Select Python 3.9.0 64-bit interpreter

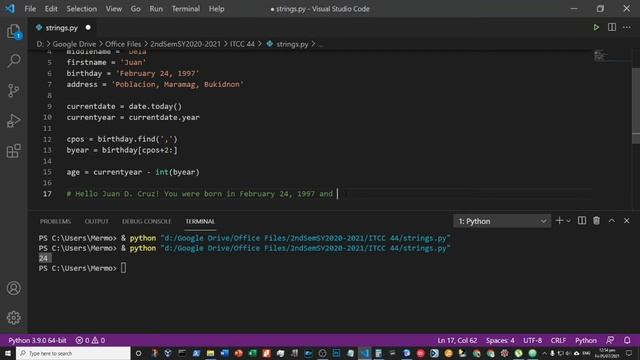click(37, 340)
